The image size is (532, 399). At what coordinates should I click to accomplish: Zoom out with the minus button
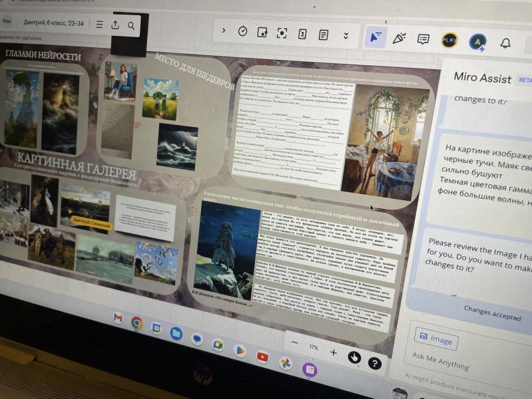point(295,342)
